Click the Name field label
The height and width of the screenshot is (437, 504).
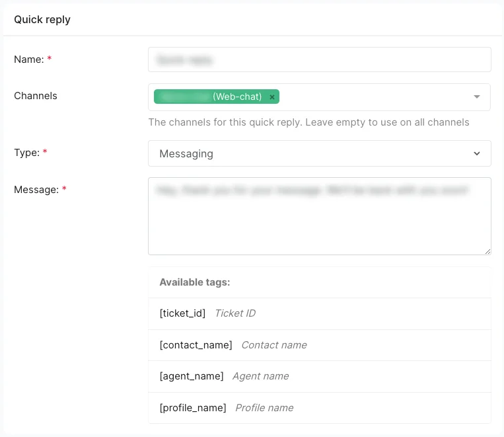pos(29,60)
